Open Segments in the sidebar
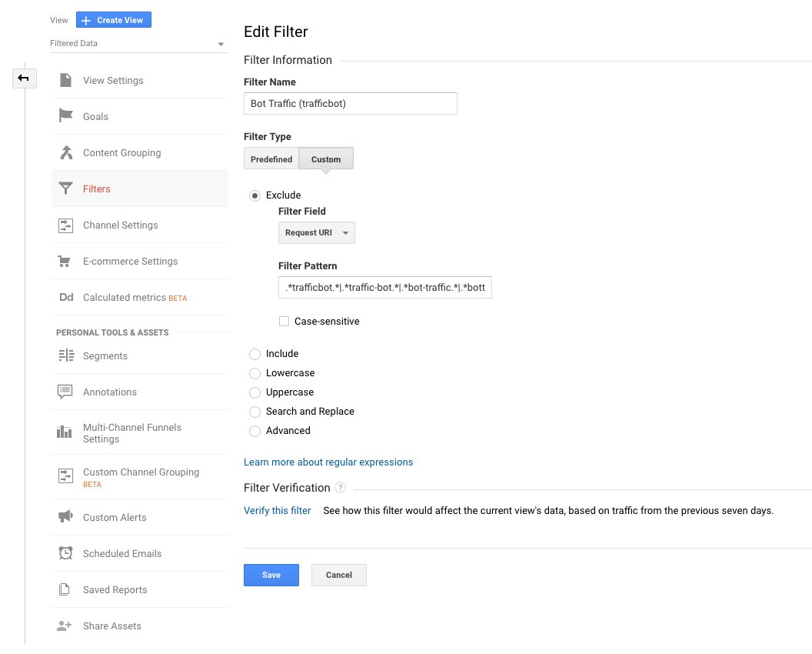Viewport: 812px width, 654px height. pos(140,356)
